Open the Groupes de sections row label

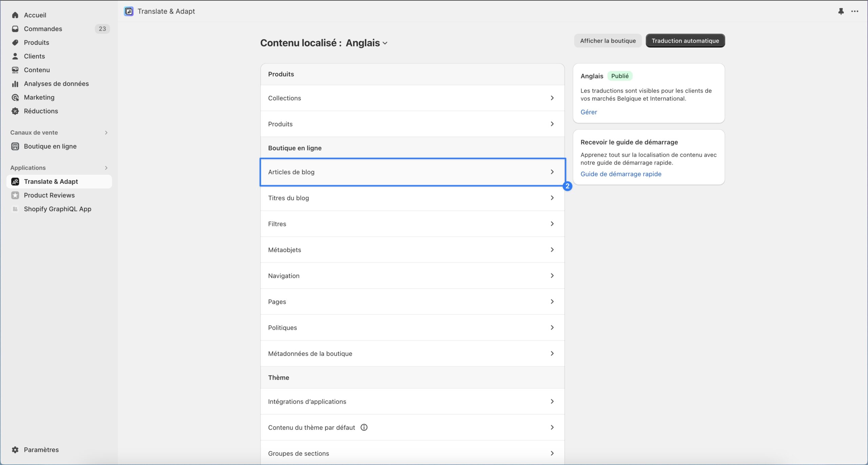coord(298,453)
